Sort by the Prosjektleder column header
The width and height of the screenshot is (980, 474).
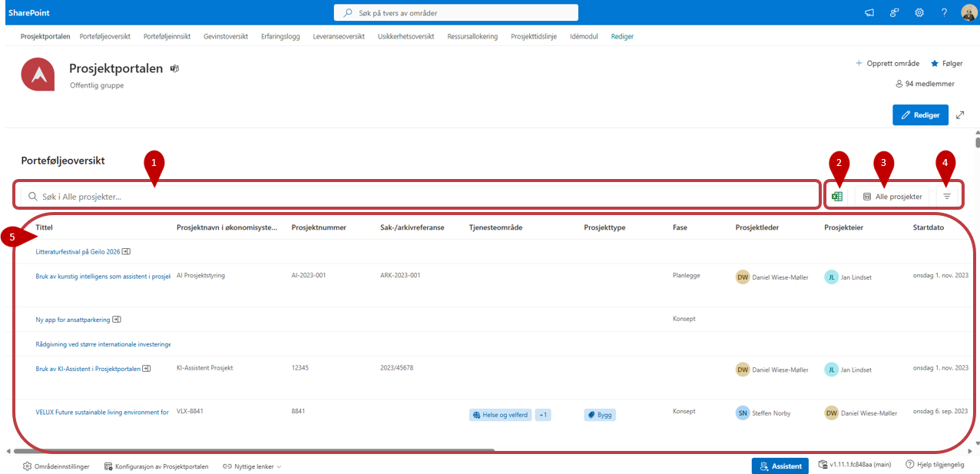pyautogui.click(x=757, y=227)
